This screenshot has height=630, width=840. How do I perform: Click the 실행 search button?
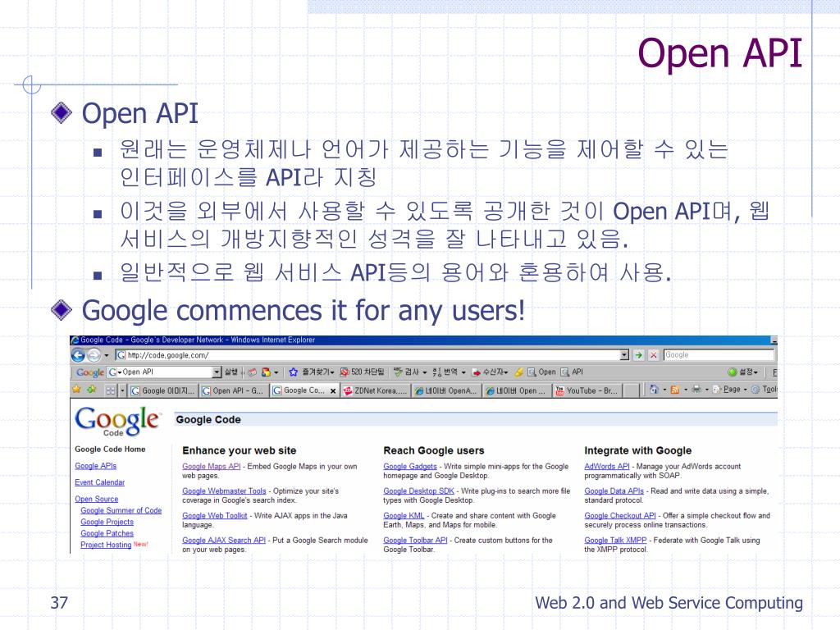coord(231,372)
